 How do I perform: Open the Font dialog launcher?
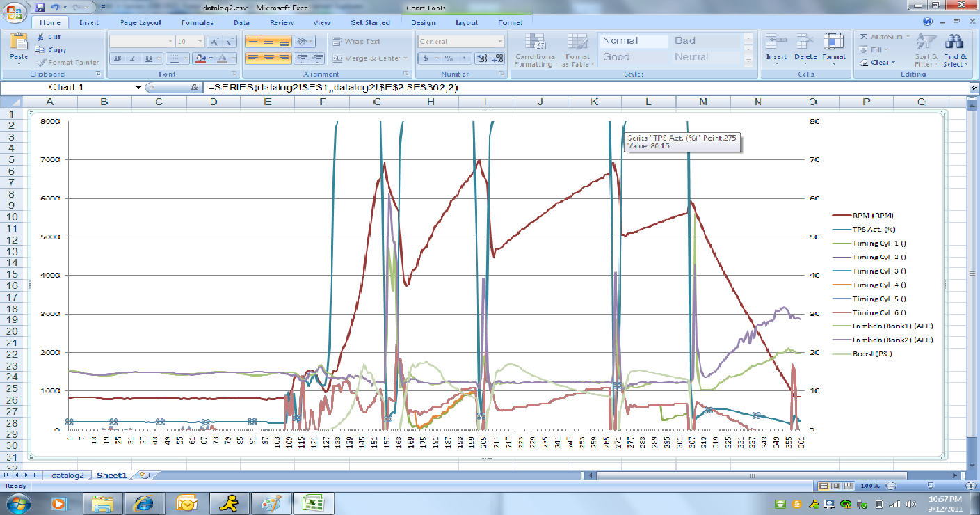coord(235,74)
